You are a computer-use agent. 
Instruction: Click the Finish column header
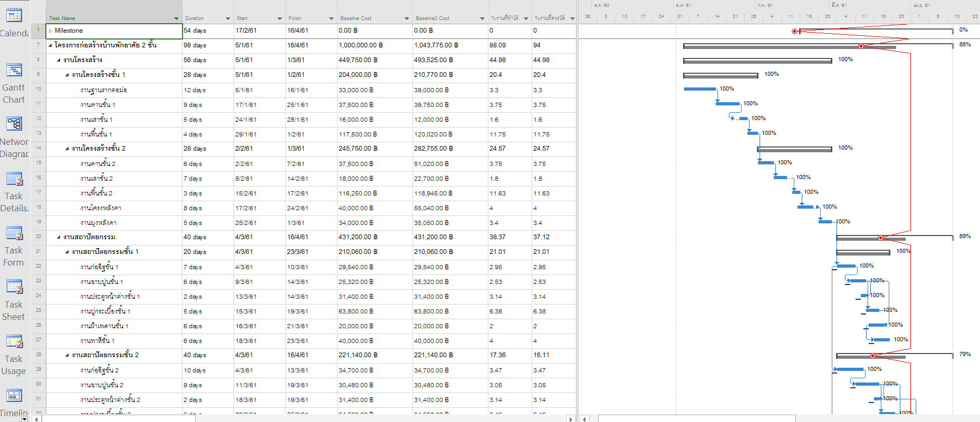306,18
